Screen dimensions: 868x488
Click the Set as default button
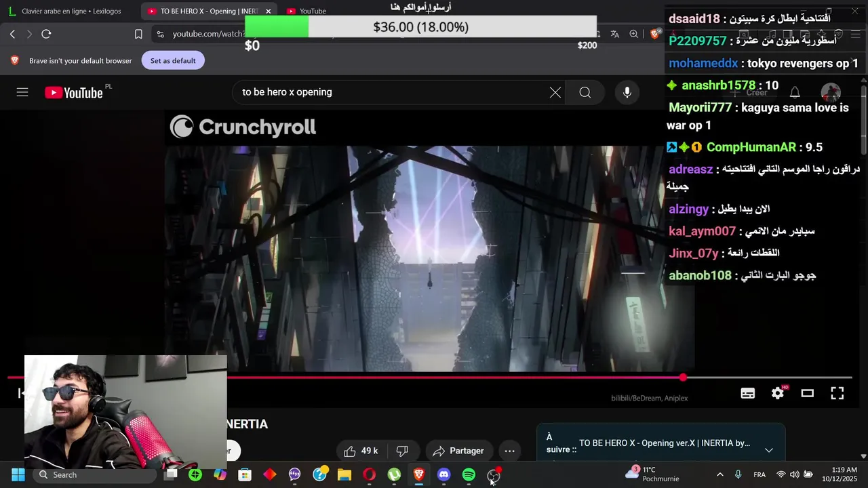coord(173,60)
